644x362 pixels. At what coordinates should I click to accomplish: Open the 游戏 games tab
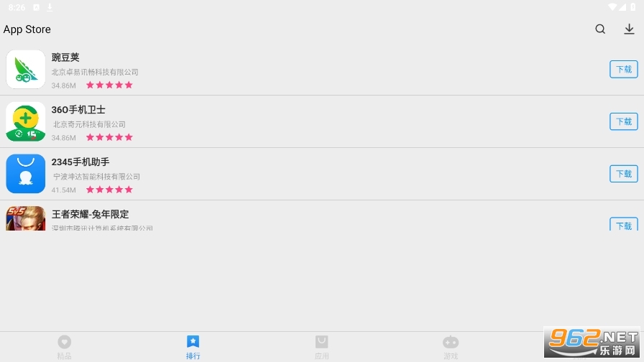point(451,347)
